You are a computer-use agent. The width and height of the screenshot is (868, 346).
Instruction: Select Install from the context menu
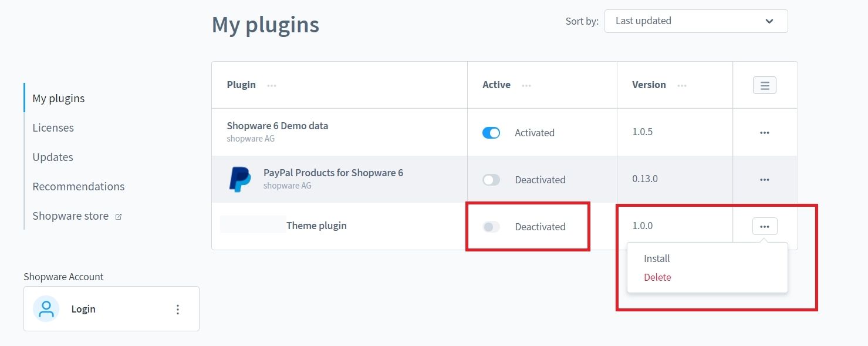tap(656, 258)
